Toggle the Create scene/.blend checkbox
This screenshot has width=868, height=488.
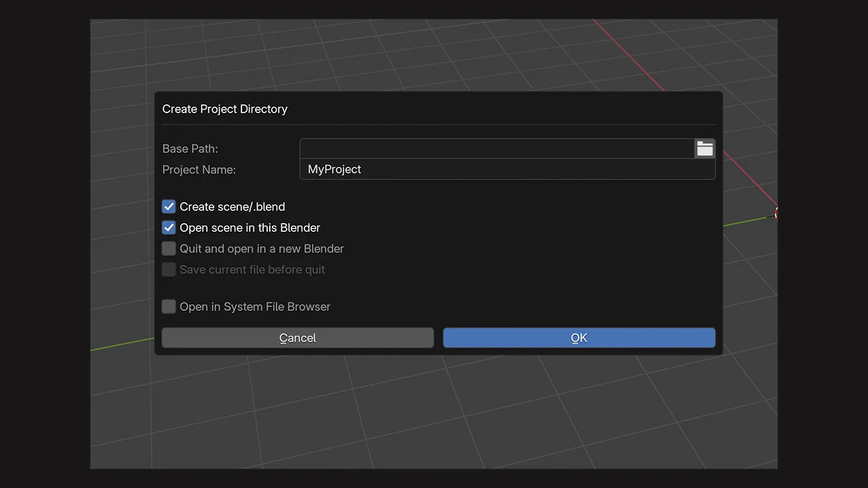coord(168,207)
